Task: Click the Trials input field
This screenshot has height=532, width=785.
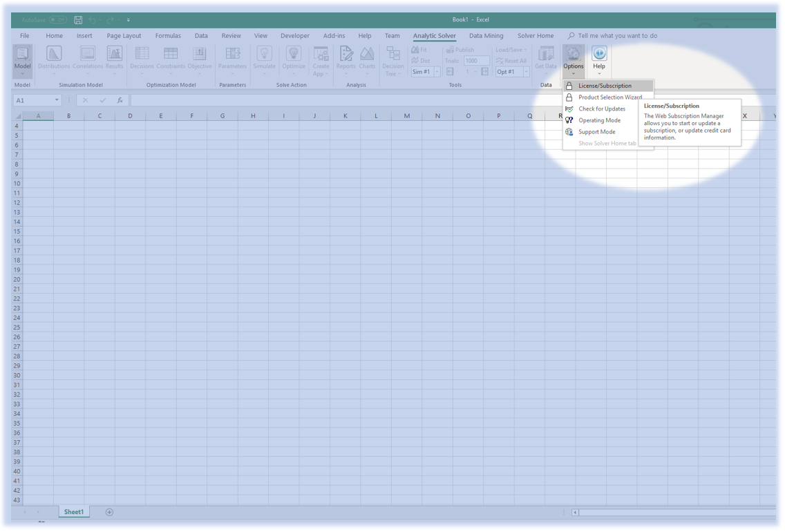Action: (x=475, y=61)
